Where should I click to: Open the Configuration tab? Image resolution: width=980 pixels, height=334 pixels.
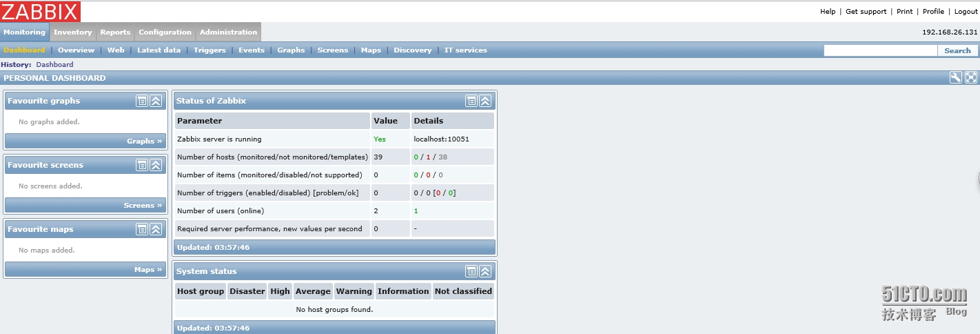point(165,32)
